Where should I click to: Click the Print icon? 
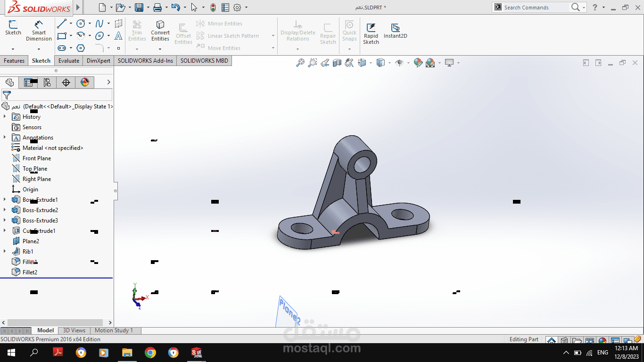coord(157,8)
